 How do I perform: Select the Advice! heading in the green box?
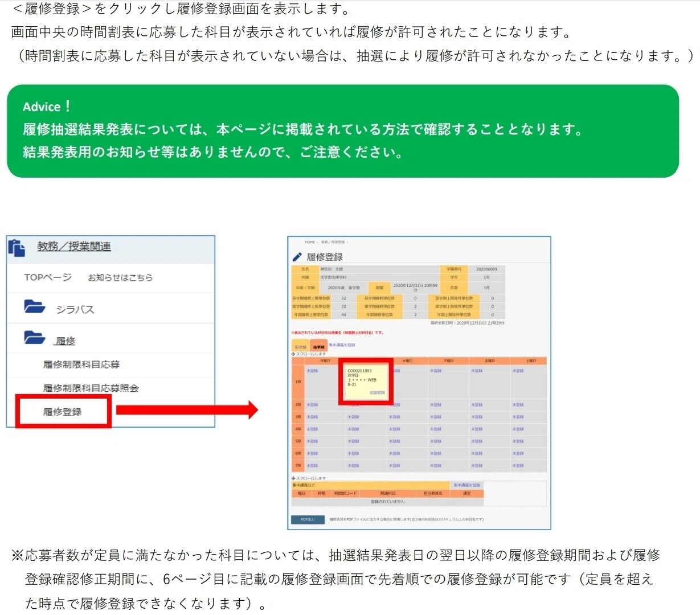(x=47, y=106)
